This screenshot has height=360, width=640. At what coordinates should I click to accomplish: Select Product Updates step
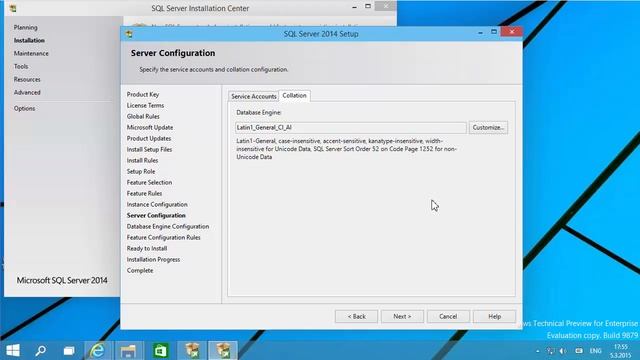click(149, 138)
